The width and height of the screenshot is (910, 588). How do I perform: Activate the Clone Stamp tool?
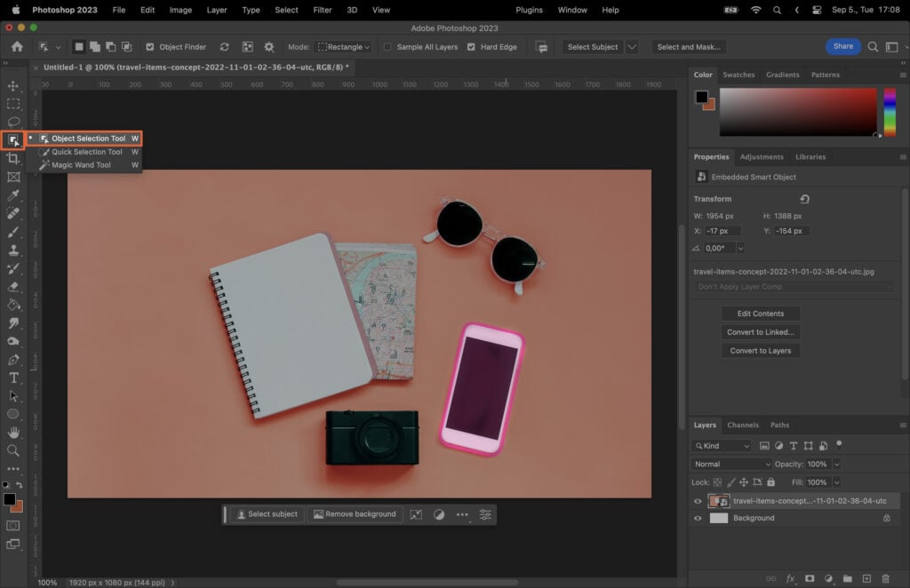click(13, 250)
